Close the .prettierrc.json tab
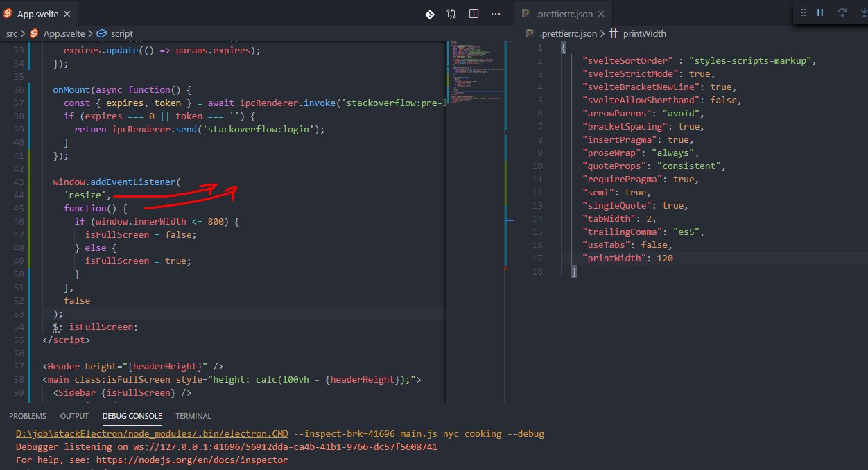Viewport: 868px width, 470px height. pyautogui.click(x=600, y=14)
